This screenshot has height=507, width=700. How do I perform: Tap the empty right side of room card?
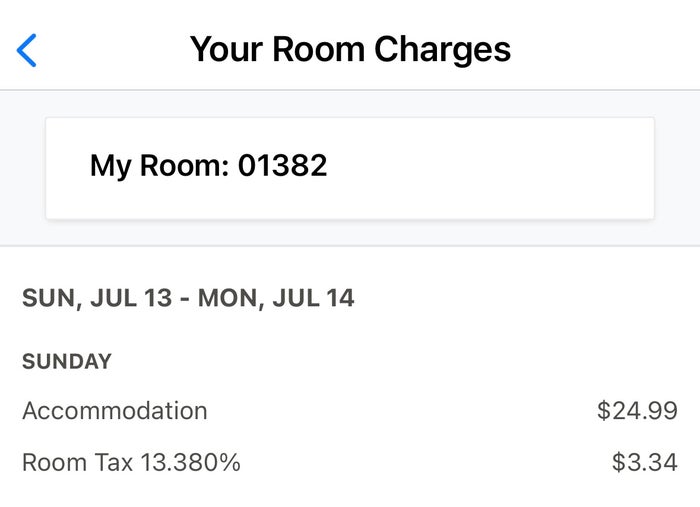(491, 168)
